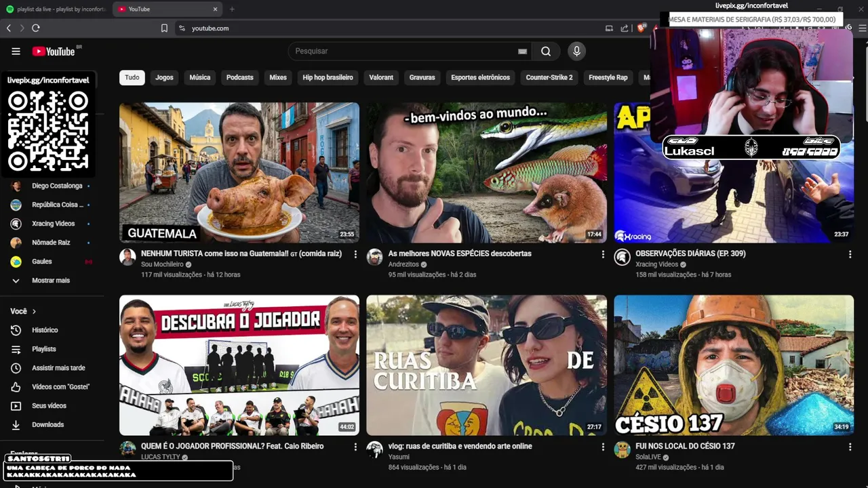The height and width of the screenshot is (488, 868).
Task: Open the Sou Mochileiro channel name link
Action: (x=162, y=264)
